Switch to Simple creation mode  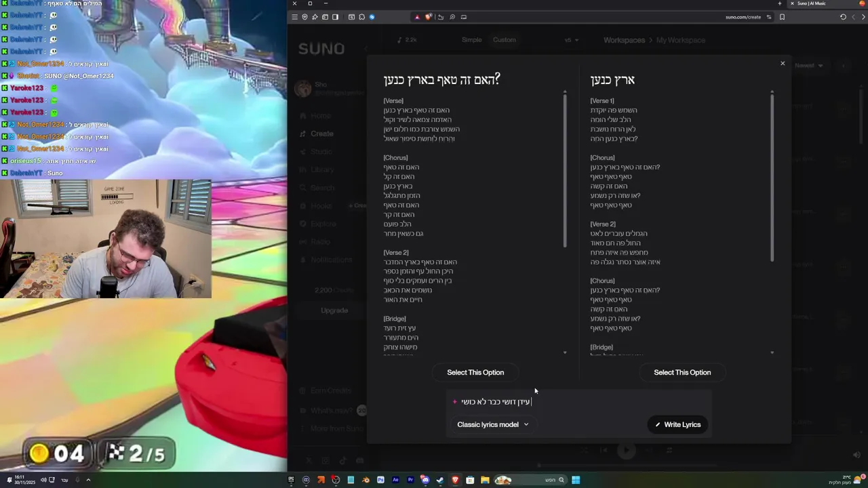coord(471,40)
